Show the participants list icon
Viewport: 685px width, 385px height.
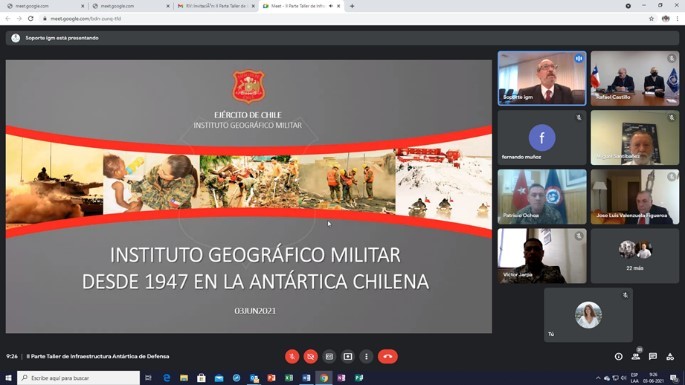pos(636,357)
